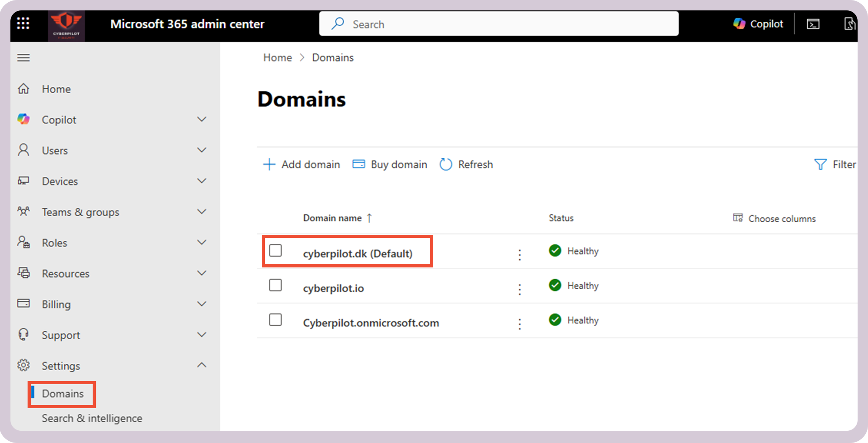
Task: Expand the Users menu
Action: (202, 150)
